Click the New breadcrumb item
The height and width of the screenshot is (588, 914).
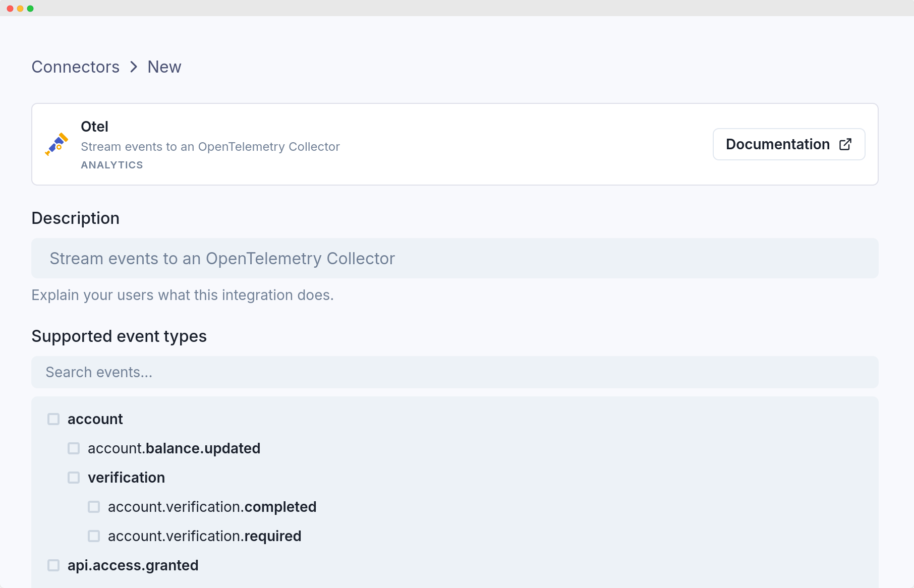point(164,67)
